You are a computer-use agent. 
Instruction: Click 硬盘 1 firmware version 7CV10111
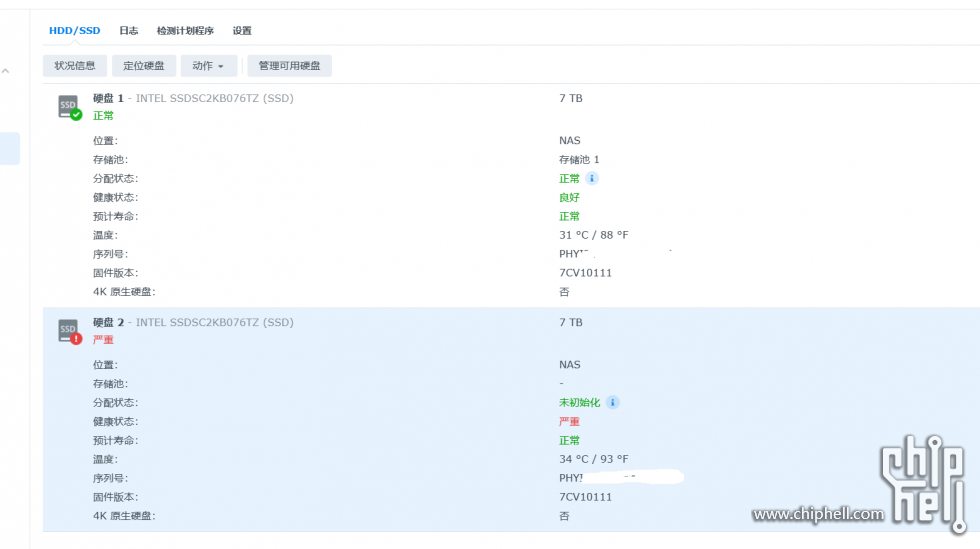pos(586,273)
